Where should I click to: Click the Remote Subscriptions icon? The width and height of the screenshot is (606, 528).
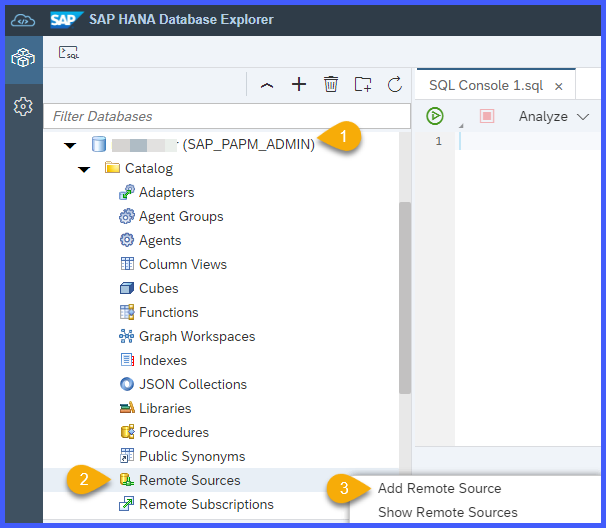126,504
